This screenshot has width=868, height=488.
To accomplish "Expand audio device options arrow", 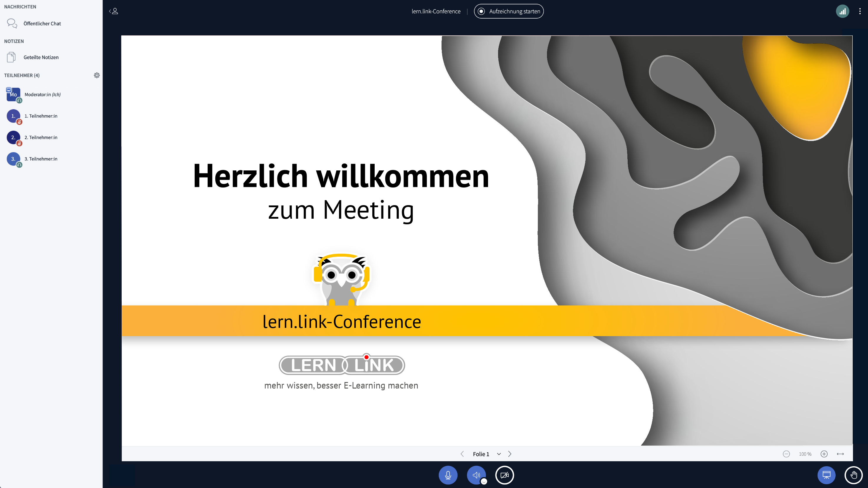I will click(x=484, y=482).
